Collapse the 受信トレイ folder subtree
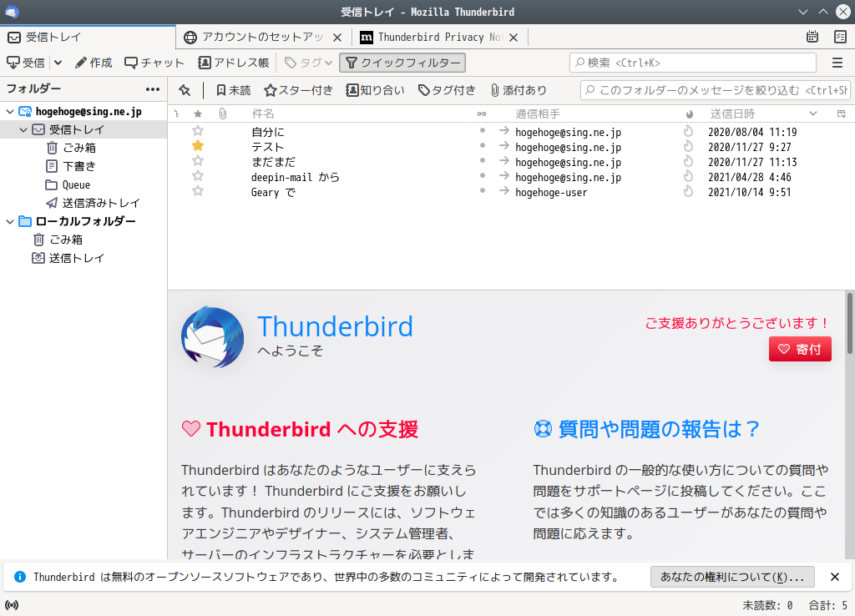The height and width of the screenshot is (616, 855). coord(23,129)
